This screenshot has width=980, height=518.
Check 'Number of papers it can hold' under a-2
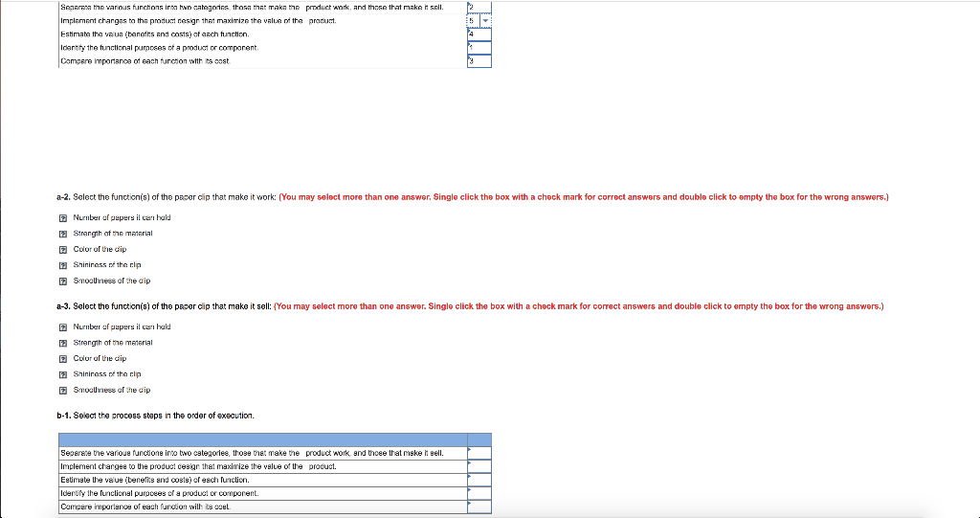click(x=62, y=218)
